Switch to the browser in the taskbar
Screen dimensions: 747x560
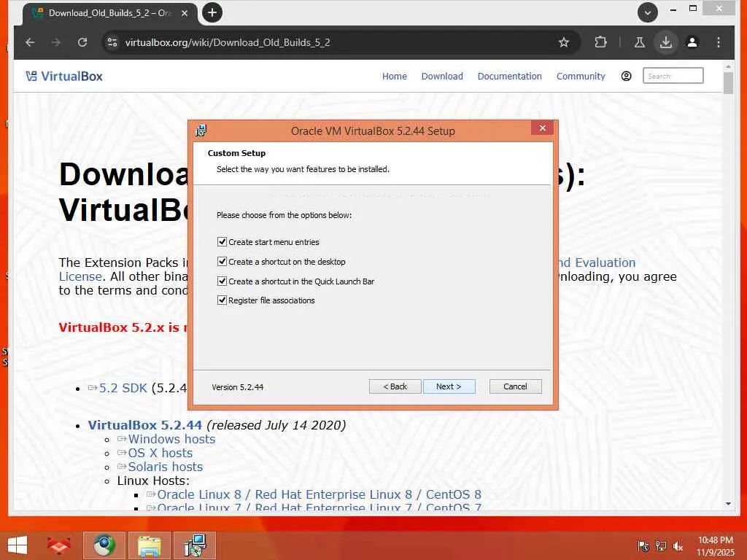coord(104,545)
